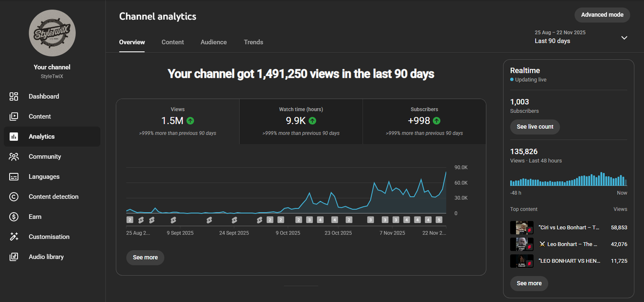Click the Earn dollar icon
Viewport: 644px width, 302px height.
pos(14,217)
